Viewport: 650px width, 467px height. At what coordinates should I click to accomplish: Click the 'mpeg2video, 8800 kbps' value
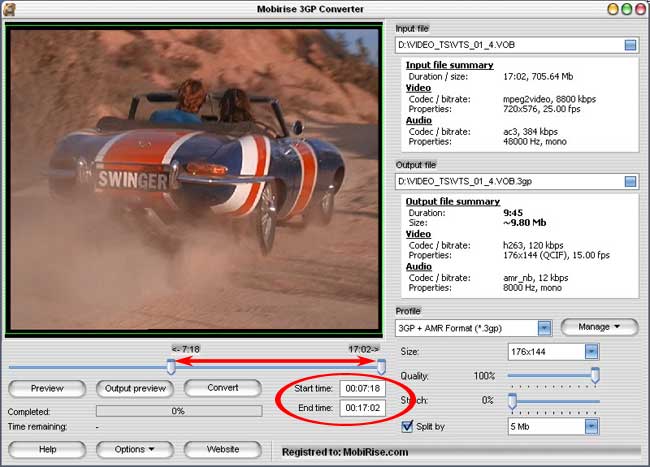[x=549, y=99]
